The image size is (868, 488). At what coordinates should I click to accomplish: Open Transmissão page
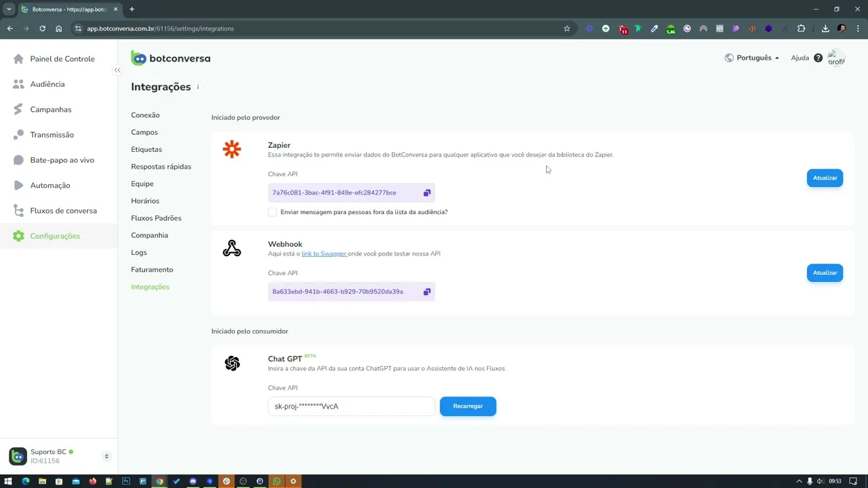(x=58, y=135)
